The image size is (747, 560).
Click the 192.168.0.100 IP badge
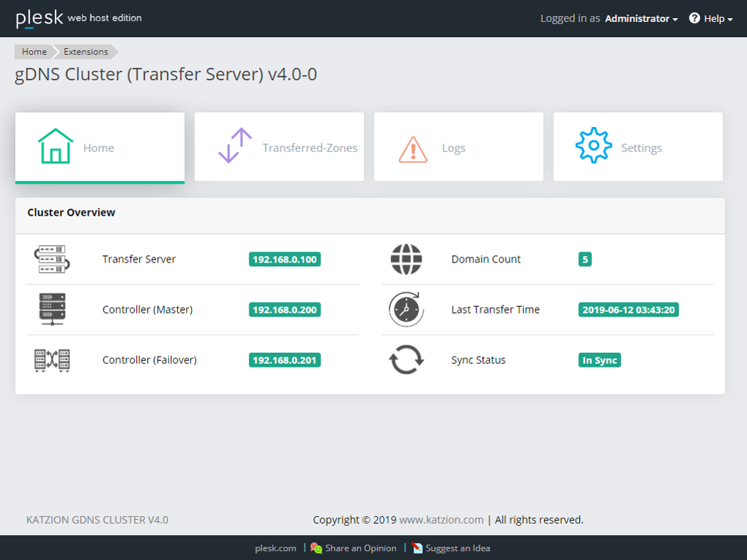coord(285,260)
